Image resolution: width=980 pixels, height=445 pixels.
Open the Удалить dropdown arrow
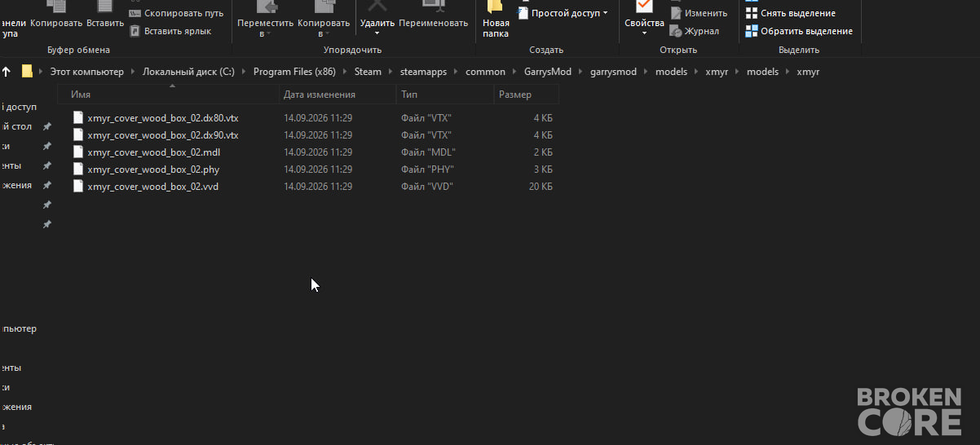coord(377,33)
